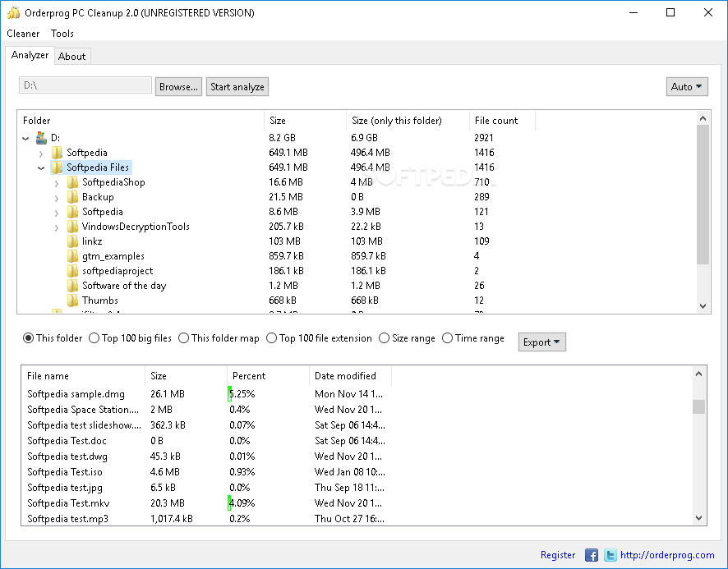Sort file list by File name header
728x569 pixels.
[84, 376]
